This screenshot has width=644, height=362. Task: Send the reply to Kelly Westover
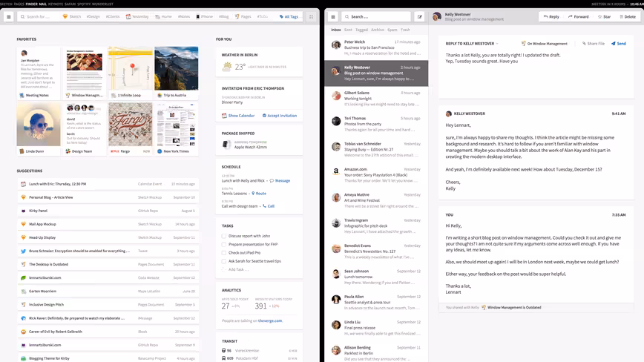tap(619, 44)
